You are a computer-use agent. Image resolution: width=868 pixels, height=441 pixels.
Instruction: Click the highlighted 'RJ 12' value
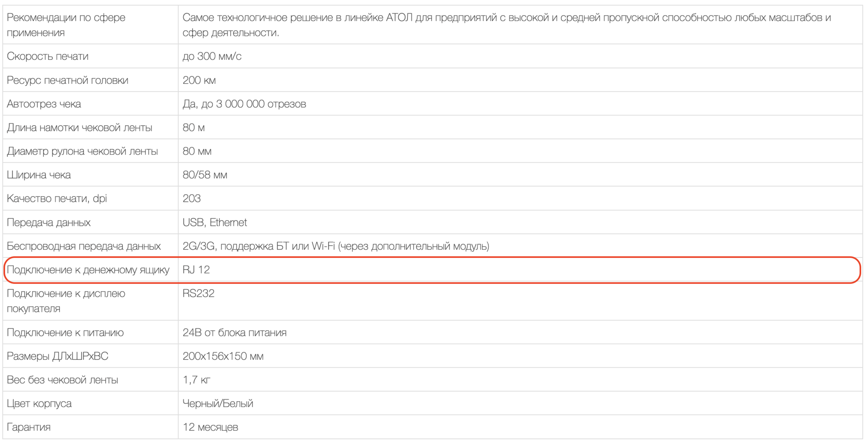coord(196,270)
